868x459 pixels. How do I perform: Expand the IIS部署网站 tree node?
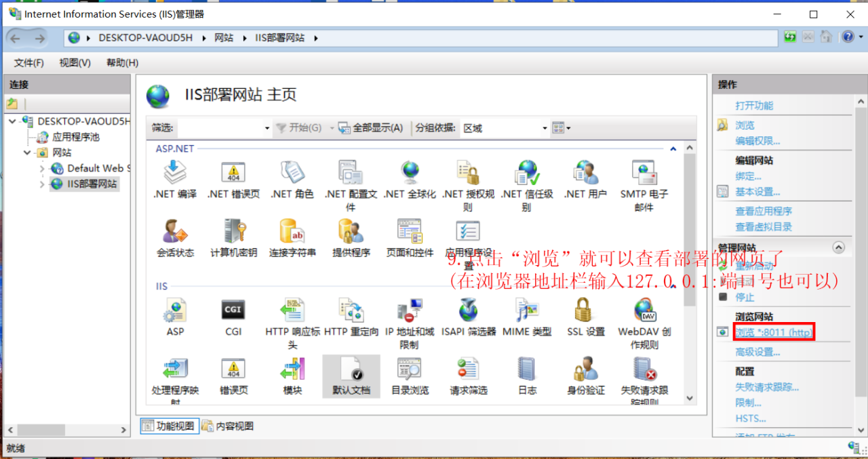pos(41,184)
